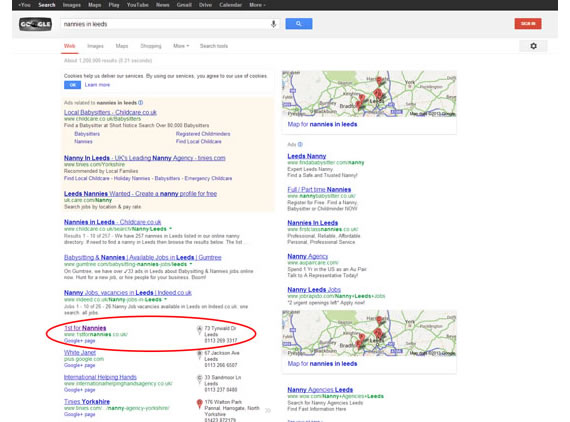Expand the More dropdown under search box
570x422 pixels.
(x=181, y=46)
